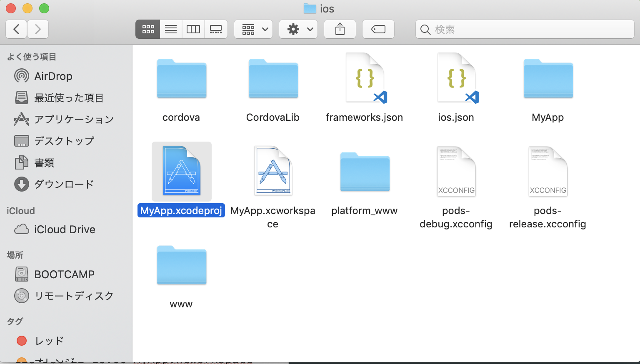This screenshot has height=364, width=640.
Task: Switch to list view mode
Action: click(x=171, y=29)
